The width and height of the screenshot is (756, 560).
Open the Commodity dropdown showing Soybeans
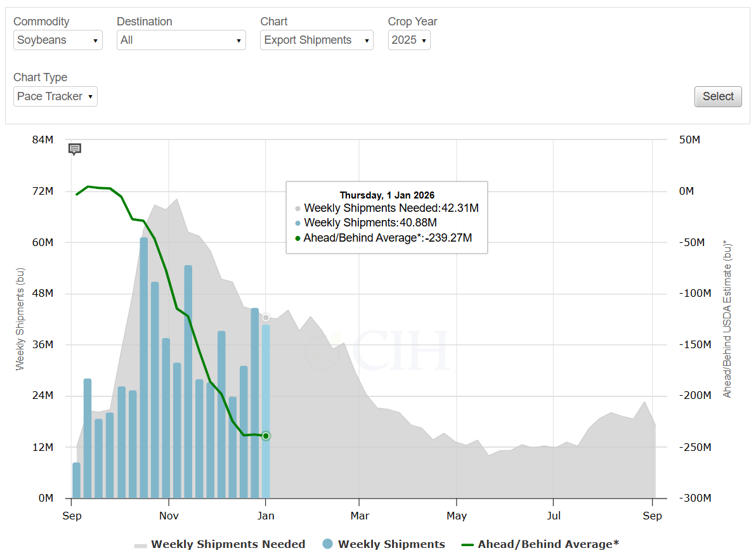pyautogui.click(x=58, y=40)
